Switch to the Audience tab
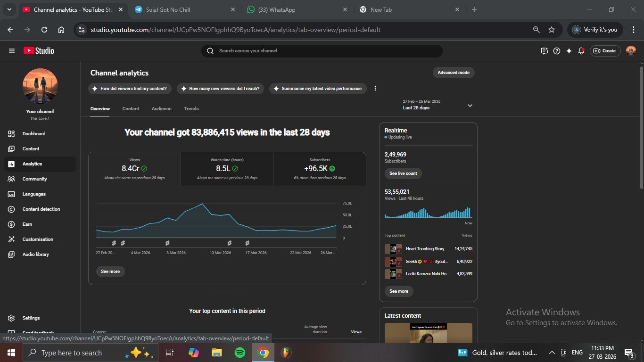The width and height of the screenshot is (644, 362). (161, 109)
